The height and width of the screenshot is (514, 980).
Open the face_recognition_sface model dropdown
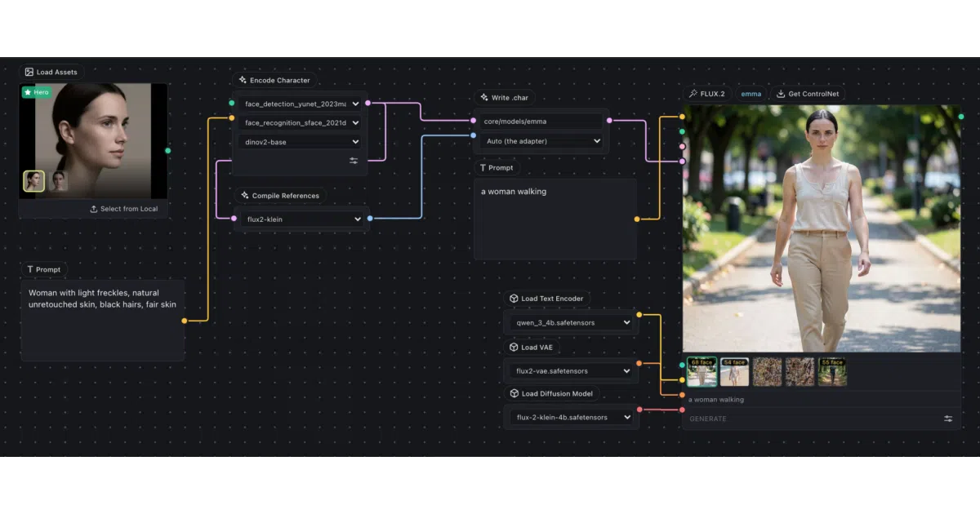pyautogui.click(x=300, y=122)
